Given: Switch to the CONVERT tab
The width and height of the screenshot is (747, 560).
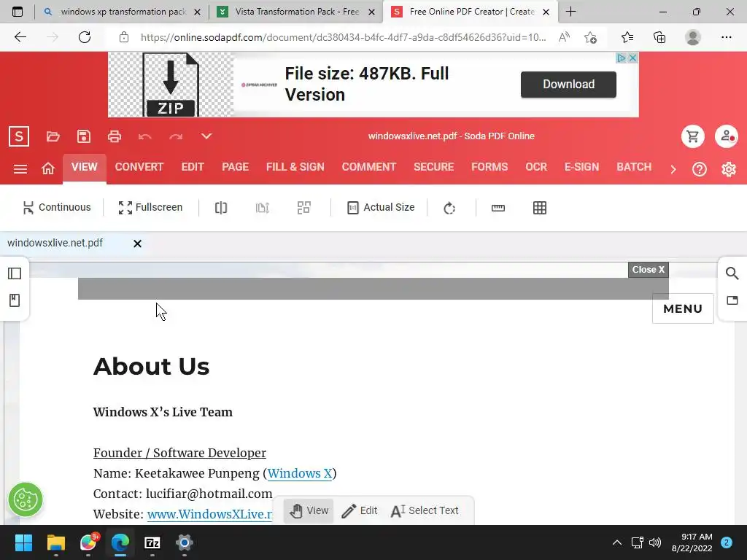Looking at the screenshot, I should (x=139, y=167).
